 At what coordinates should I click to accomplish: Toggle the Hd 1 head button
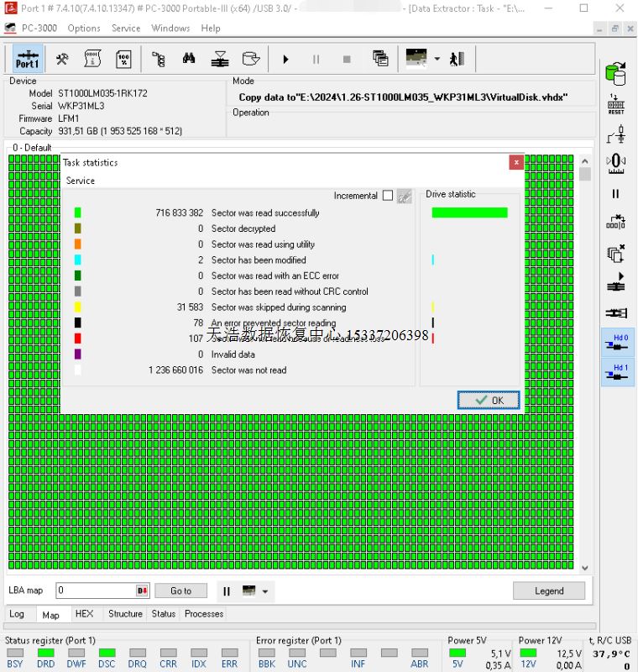tap(617, 372)
